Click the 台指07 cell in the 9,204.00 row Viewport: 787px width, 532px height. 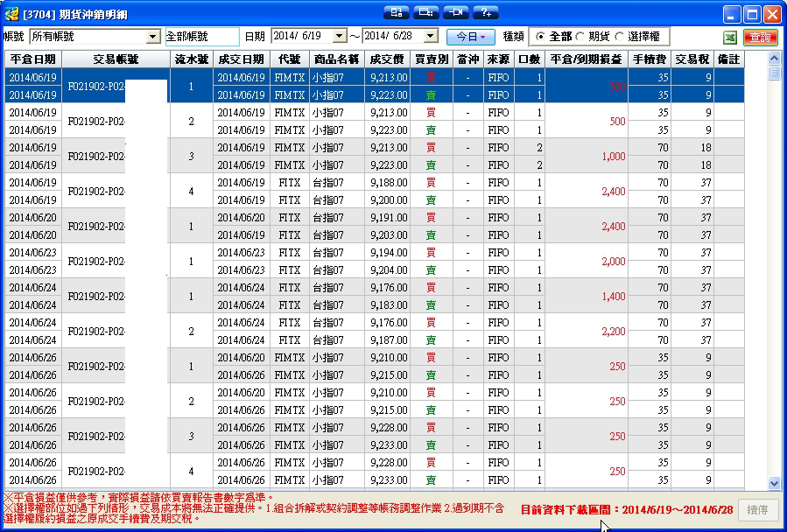(337, 270)
